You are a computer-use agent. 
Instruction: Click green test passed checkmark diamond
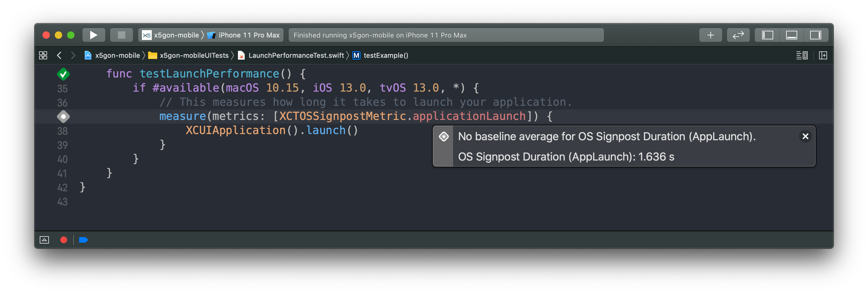click(x=63, y=74)
